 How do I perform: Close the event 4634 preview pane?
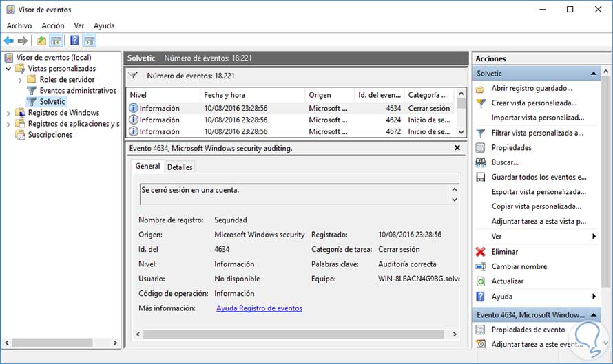[x=457, y=148]
